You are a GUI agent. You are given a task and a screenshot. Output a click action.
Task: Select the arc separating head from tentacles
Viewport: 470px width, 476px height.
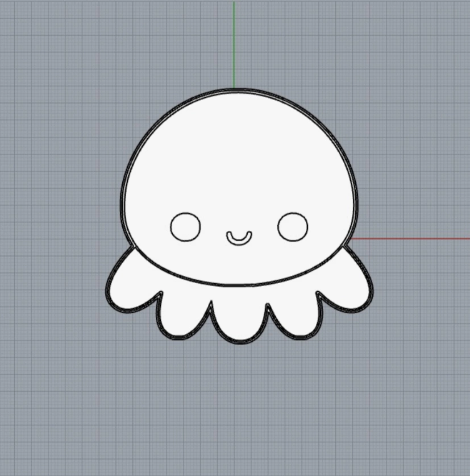pyautogui.click(x=240, y=285)
